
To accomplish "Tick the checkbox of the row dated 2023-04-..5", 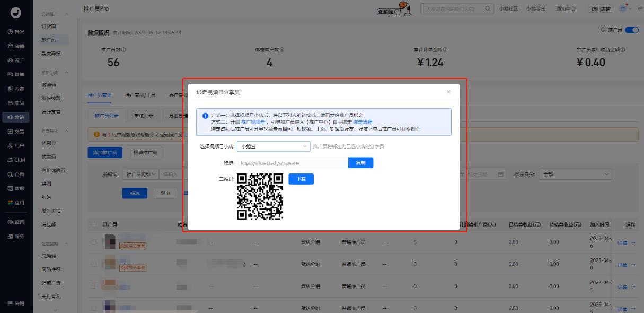I will click(x=94, y=308).
